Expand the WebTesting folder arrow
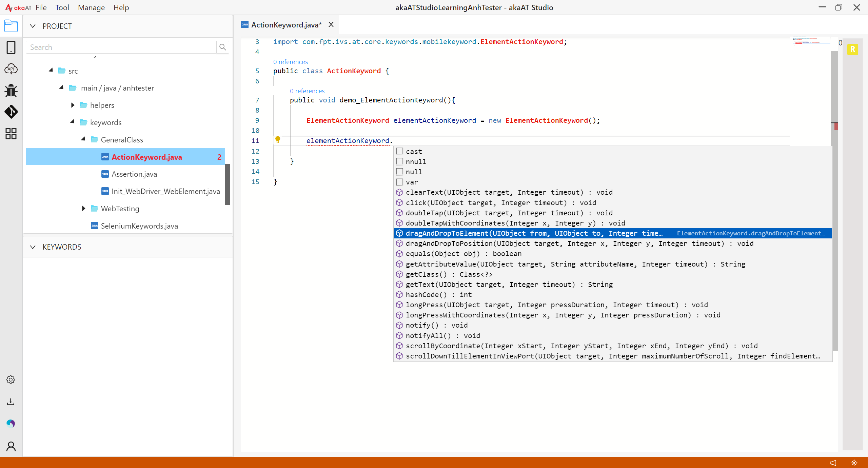The width and height of the screenshot is (868, 468). click(x=83, y=208)
